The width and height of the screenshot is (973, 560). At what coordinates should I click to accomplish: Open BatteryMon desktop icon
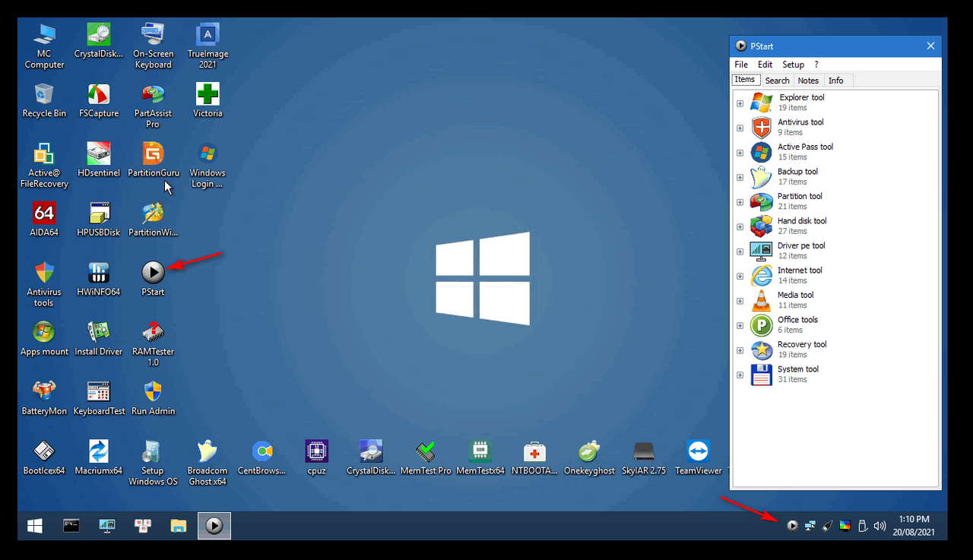tap(44, 397)
